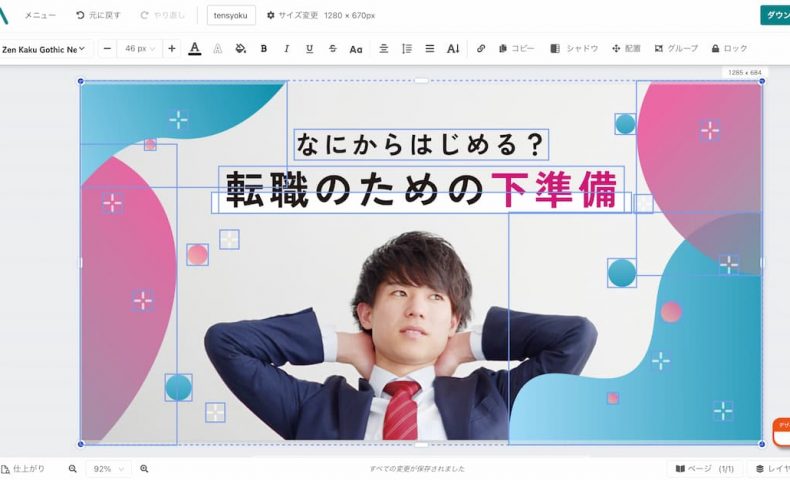Image resolution: width=790 pixels, height=480 pixels.
Task: Select the small pink square near top-left teal shape
Action: point(150,145)
